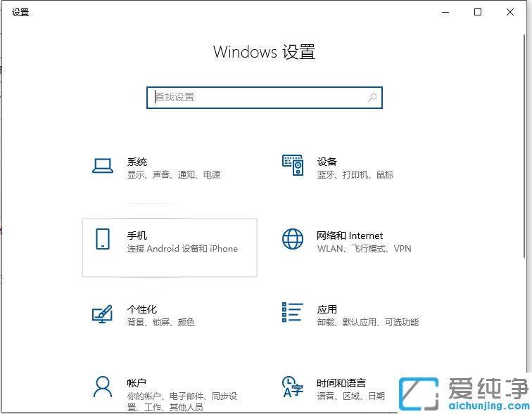This screenshot has height=414, width=532.
Task: Open the 帐户 person icon
Action: click(103, 387)
